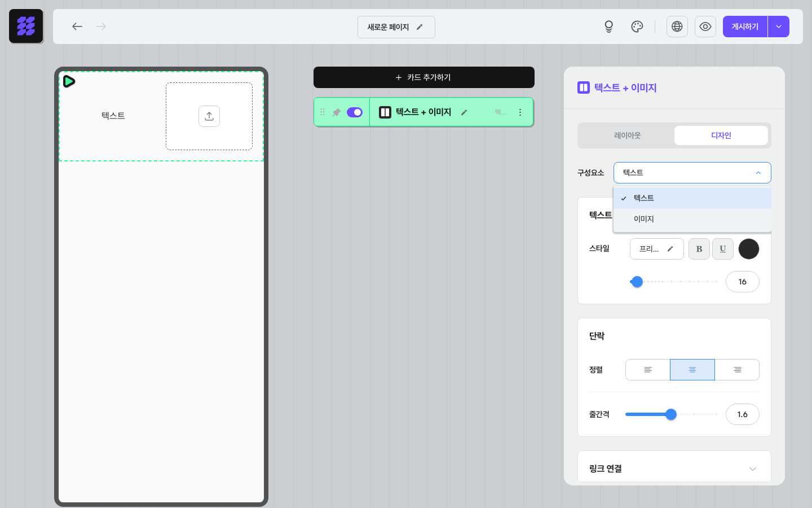812x508 pixels.
Task: Click the app logo in top-left corner
Action: coord(26,26)
